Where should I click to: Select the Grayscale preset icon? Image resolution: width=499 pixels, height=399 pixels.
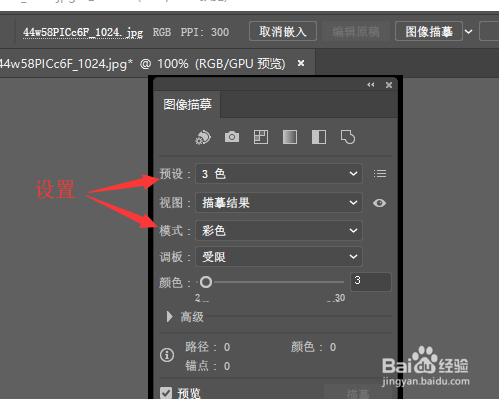tap(290, 137)
